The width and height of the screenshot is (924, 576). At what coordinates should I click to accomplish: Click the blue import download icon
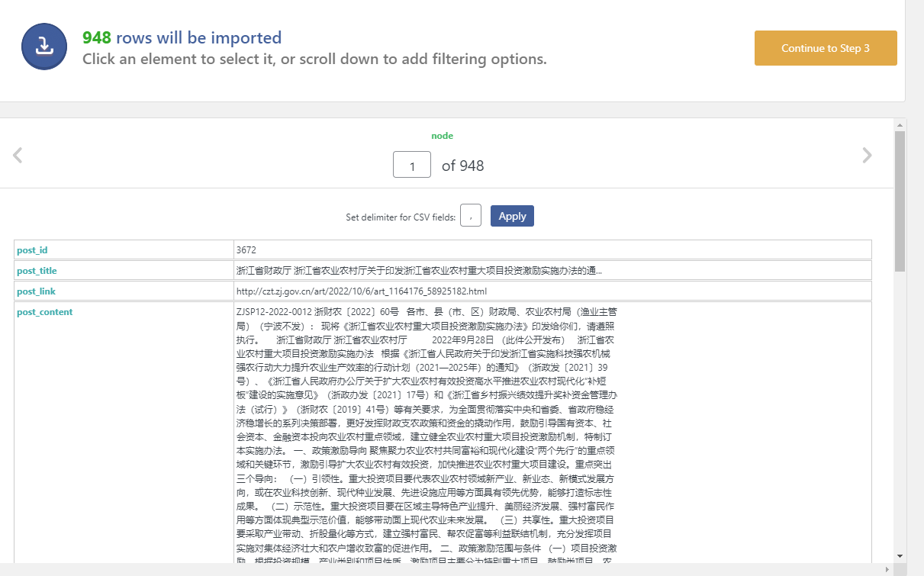pos(45,47)
